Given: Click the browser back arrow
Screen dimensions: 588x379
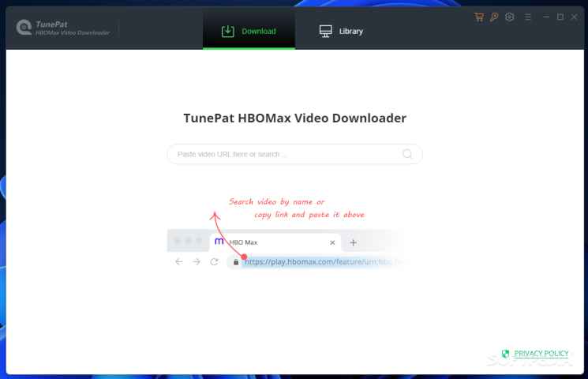Looking at the screenshot, I should point(179,261).
